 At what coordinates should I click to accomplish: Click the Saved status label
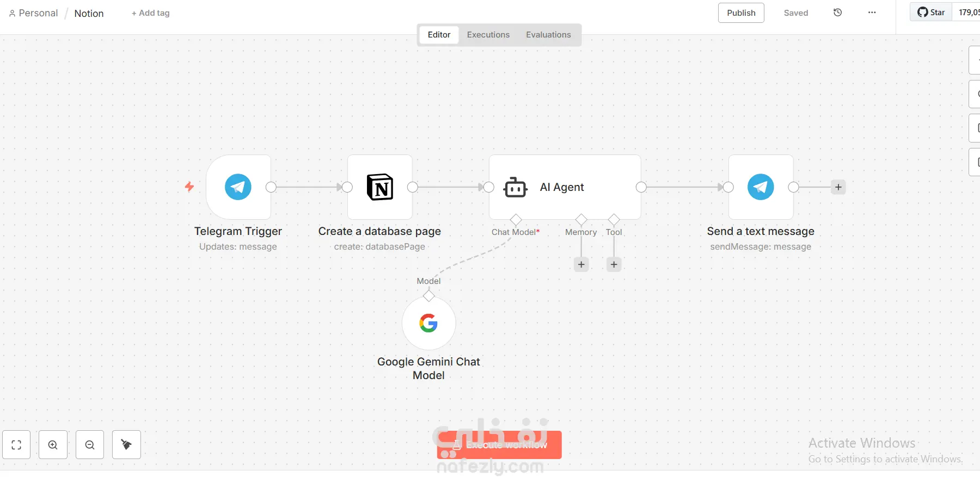796,13
